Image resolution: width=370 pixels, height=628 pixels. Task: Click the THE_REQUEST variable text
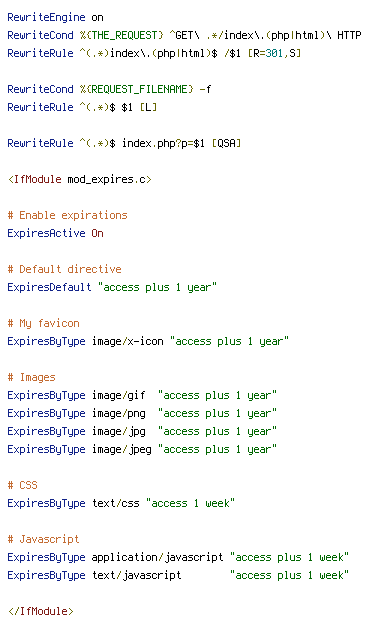[121, 36]
